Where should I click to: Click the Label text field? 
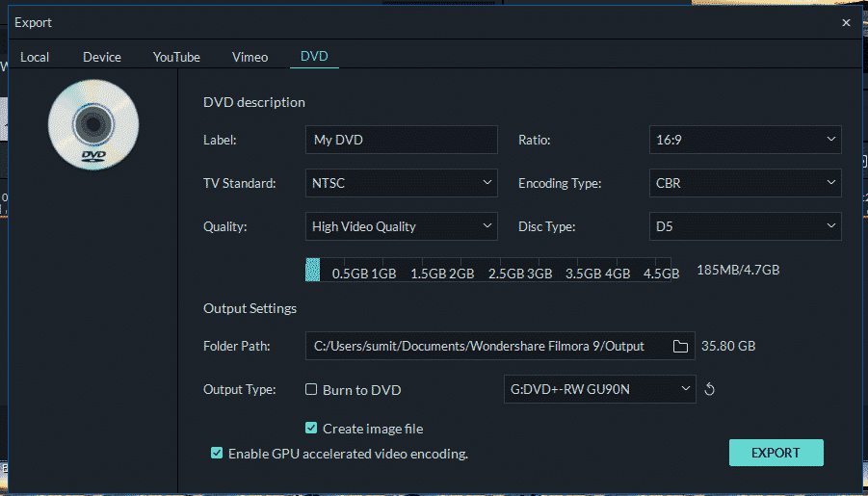[402, 140]
